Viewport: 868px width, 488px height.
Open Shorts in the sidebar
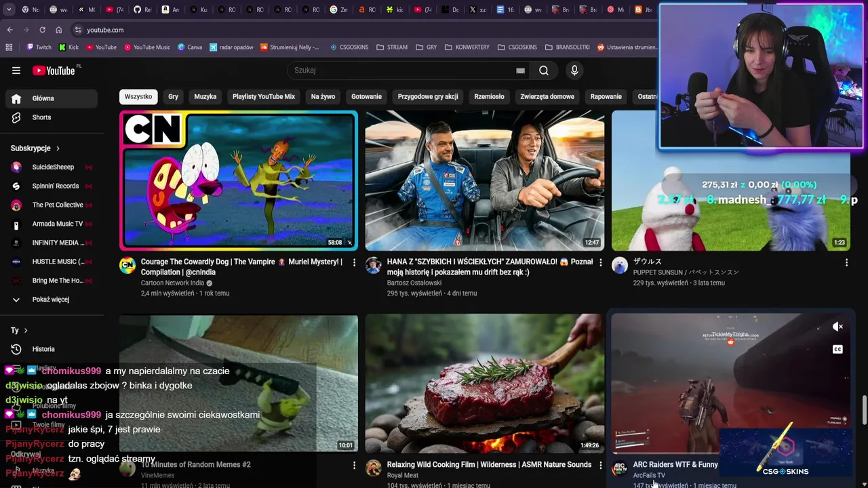click(x=52, y=117)
